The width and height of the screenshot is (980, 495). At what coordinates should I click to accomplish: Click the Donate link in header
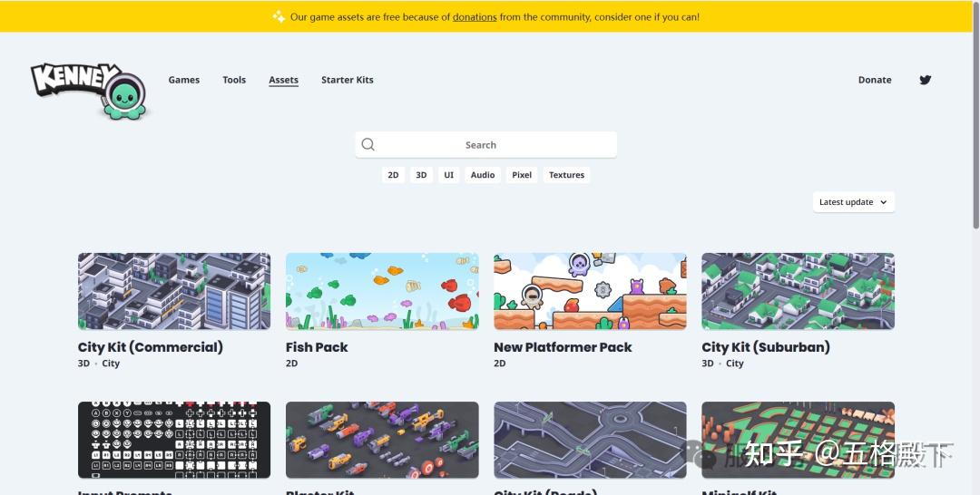pos(875,80)
